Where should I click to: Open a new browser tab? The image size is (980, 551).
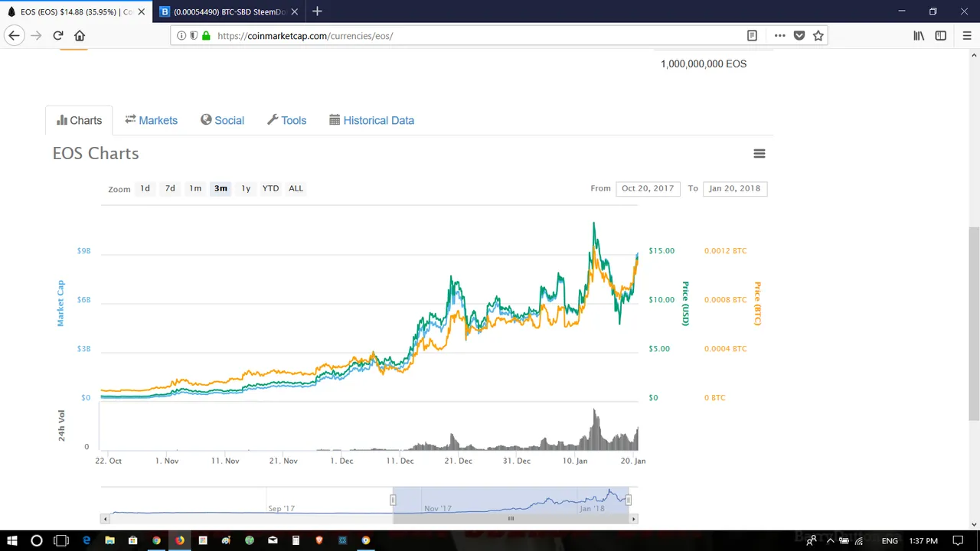[x=317, y=11]
